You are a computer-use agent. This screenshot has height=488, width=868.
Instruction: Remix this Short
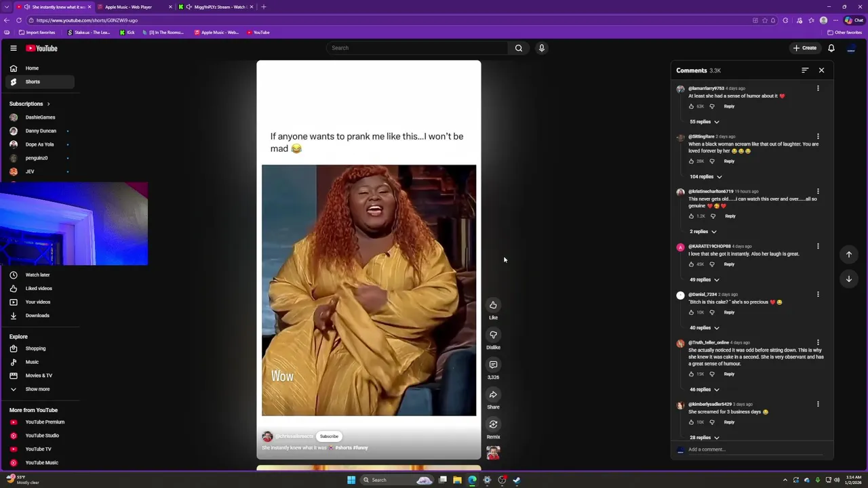(493, 424)
